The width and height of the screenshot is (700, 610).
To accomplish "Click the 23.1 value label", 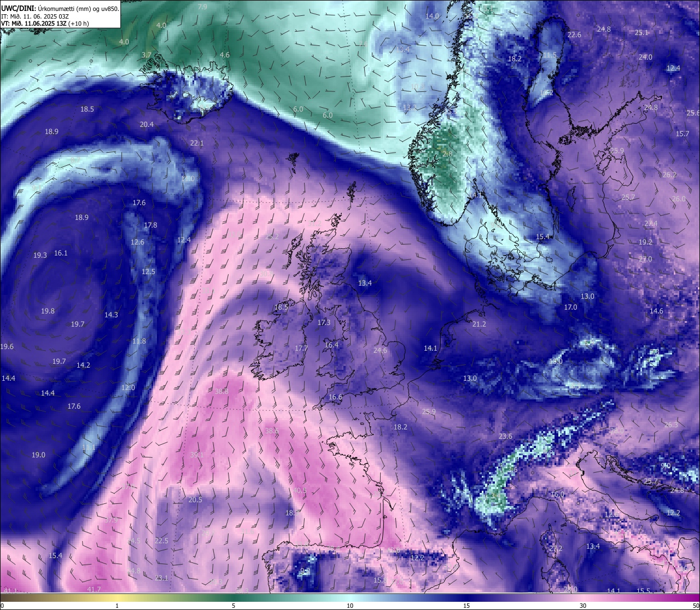I will point(161,578).
